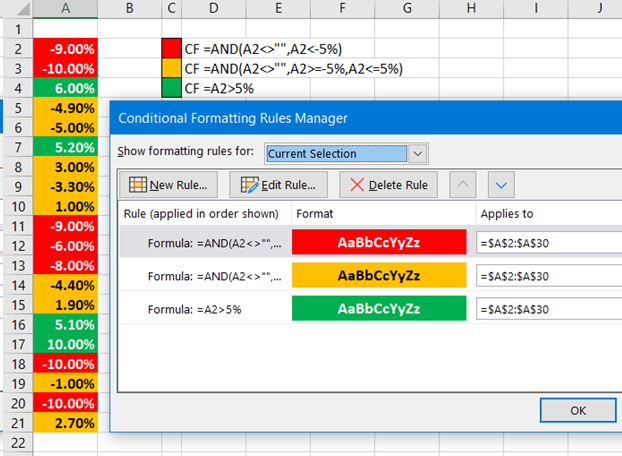
Task: Click row 22 header
Action: coord(15,442)
